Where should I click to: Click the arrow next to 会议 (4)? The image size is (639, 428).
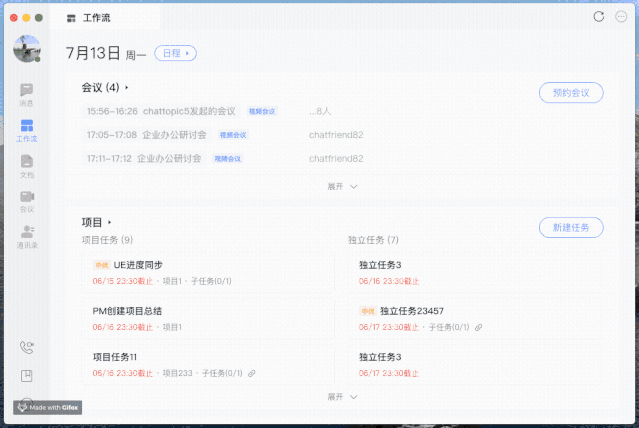coord(127,88)
